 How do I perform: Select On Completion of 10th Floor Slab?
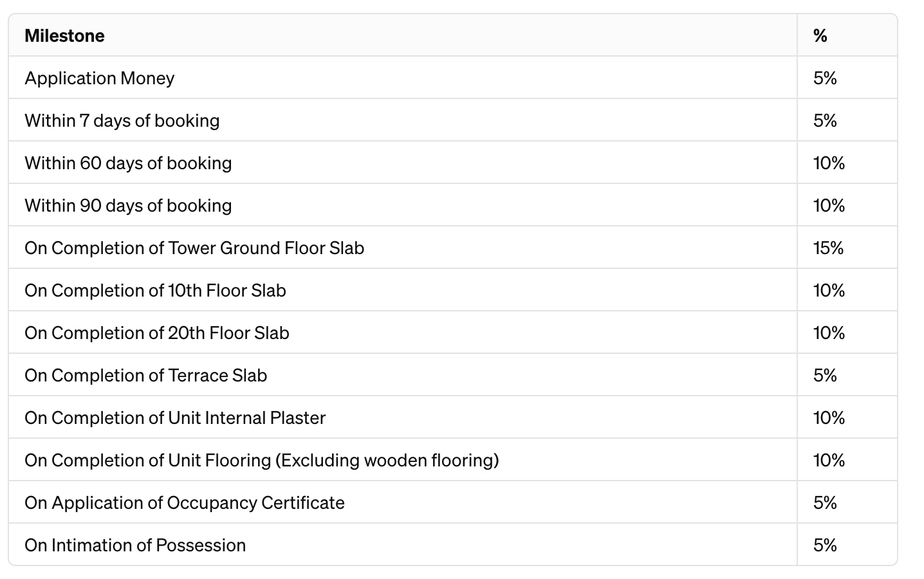[155, 291]
